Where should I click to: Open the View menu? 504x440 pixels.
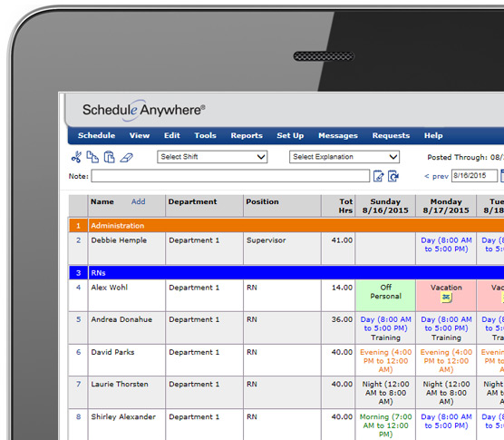[140, 135]
